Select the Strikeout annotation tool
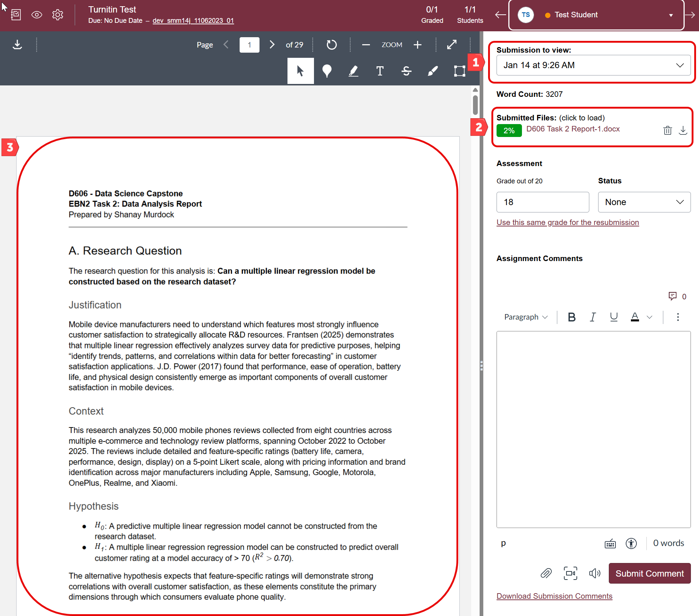This screenshot has height=616, width=699. 406,71
